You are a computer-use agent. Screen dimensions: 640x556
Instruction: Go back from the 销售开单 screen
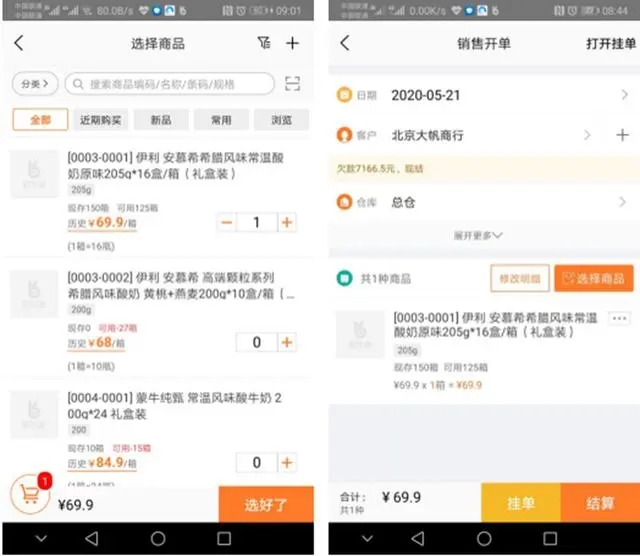click(x=345, y=43)
